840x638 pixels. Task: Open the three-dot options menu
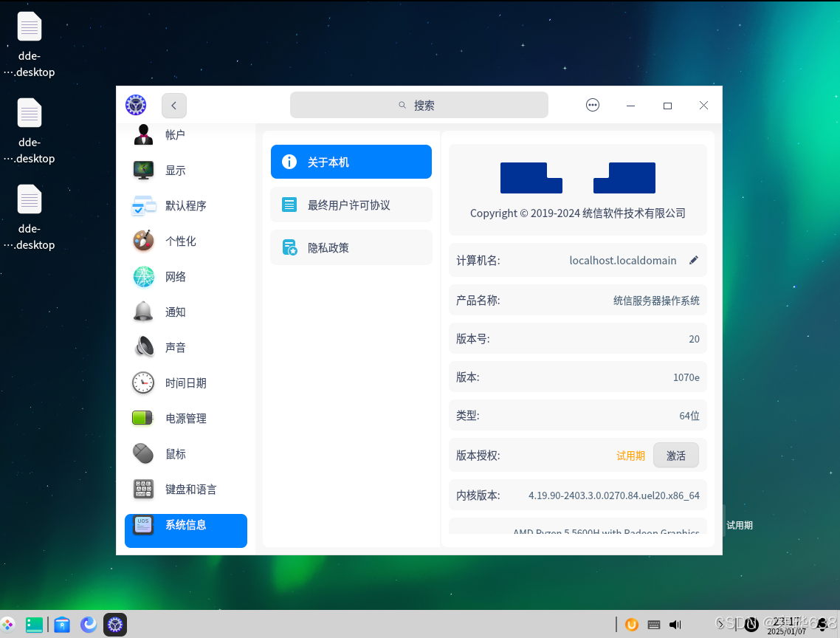[x=593, y=105]
